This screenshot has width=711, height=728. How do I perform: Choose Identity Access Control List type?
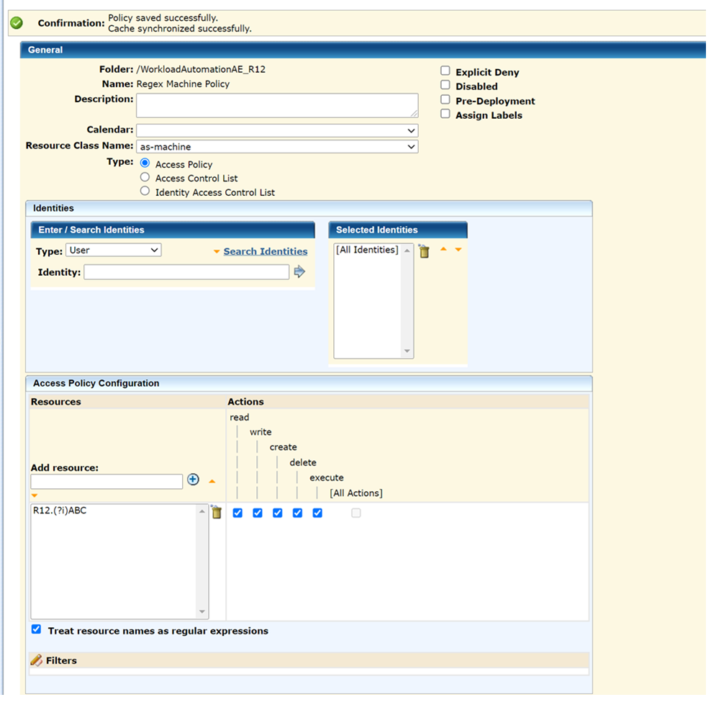pos(145,191)
